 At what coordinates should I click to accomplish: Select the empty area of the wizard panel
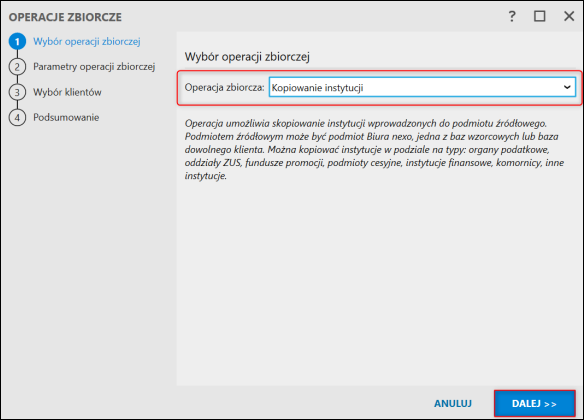(378, 283)
